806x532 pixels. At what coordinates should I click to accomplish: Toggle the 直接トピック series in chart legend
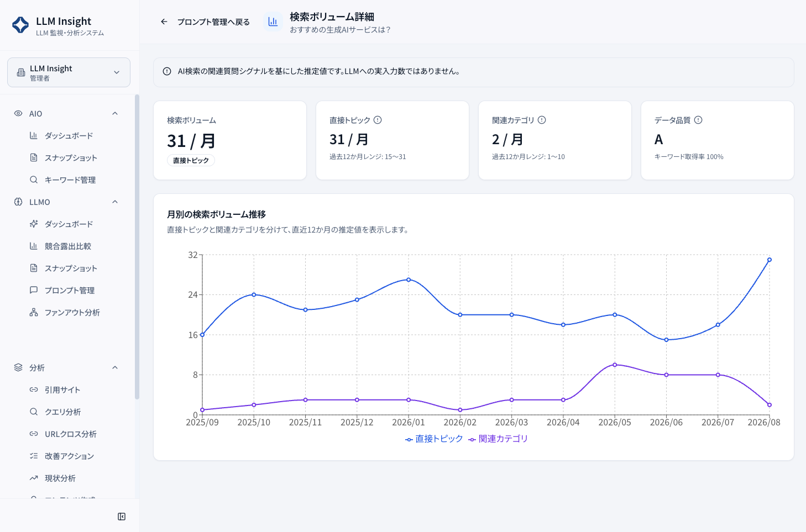click(x=434, y=439)
